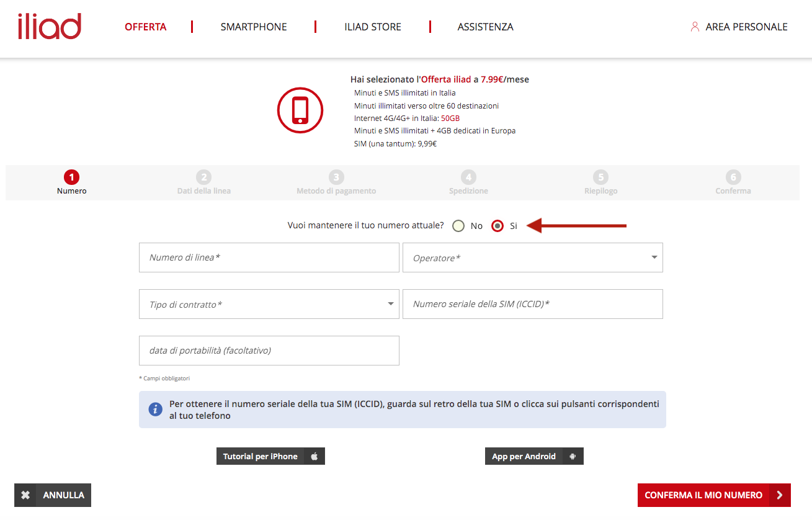Viewport: 812px width, 520px height.
Task: Click step 4 Spedizione
Action: click(469, 182)
